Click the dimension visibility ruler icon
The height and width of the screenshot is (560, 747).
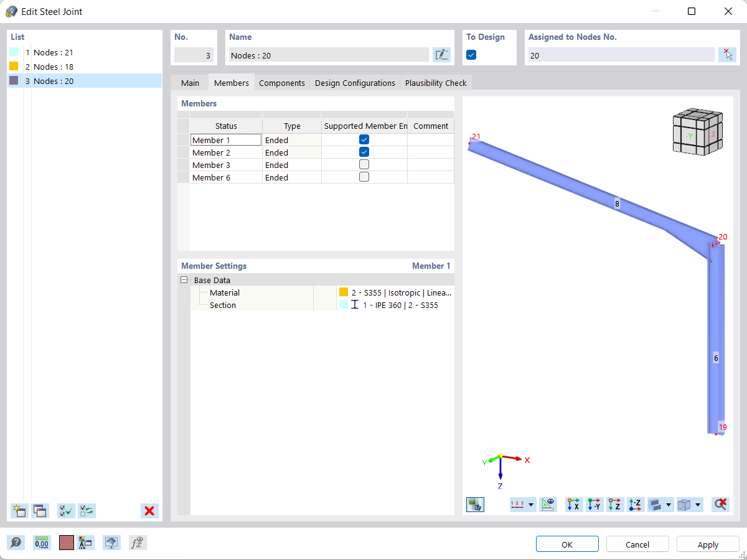(548, 505)
